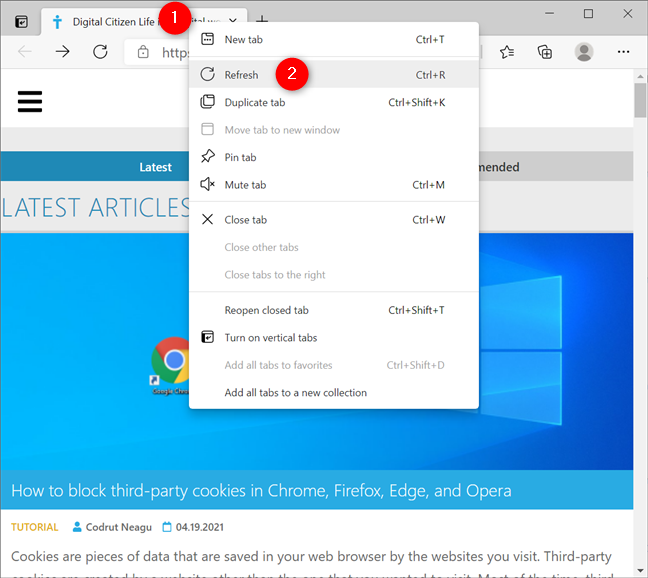Click the vertical tabs icon at top-left

(21, 21)
